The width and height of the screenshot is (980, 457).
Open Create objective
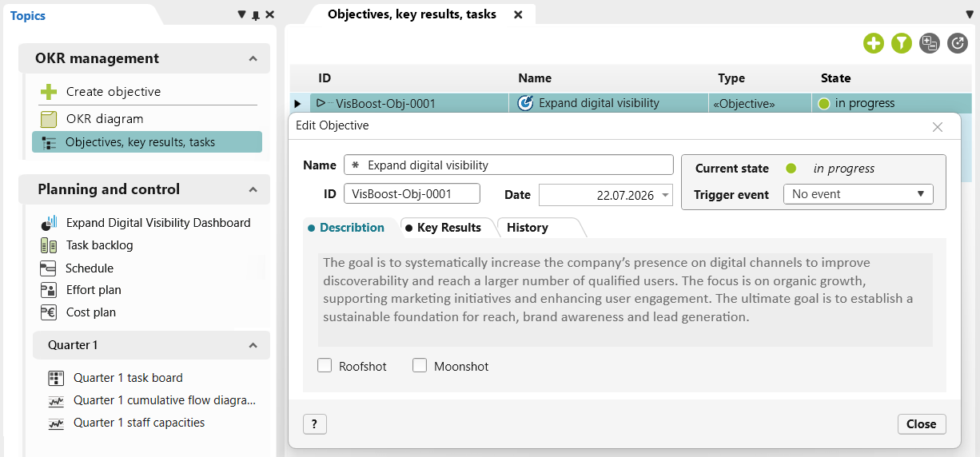114,92
